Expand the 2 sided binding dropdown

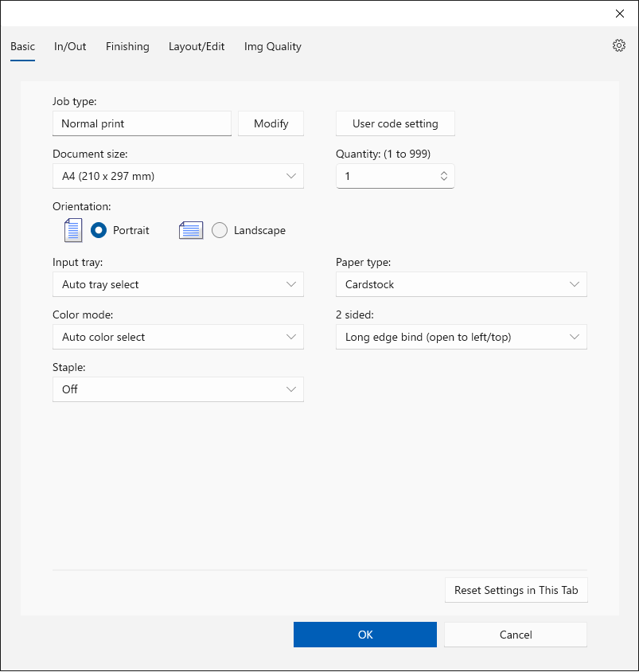click(461, 337)
